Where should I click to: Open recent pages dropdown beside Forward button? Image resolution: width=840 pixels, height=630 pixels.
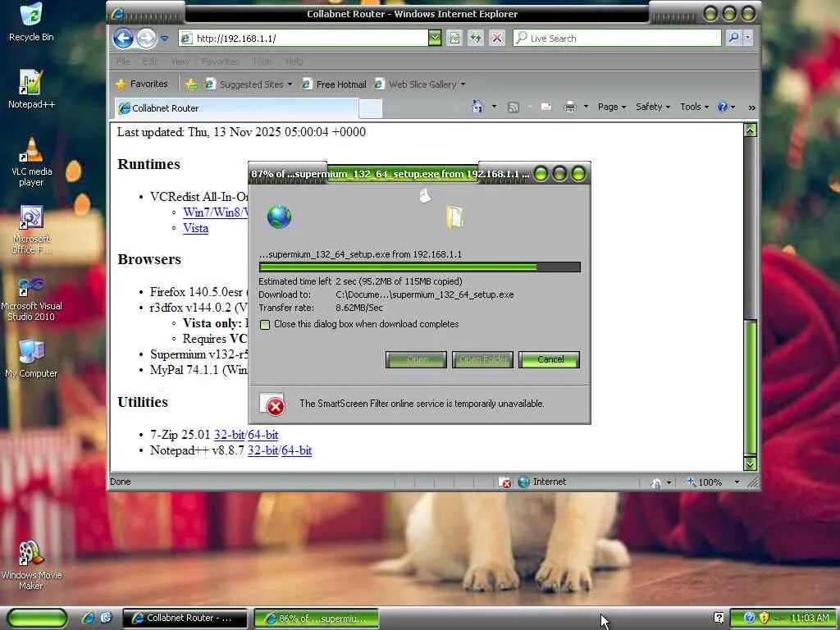pos(164,39)
